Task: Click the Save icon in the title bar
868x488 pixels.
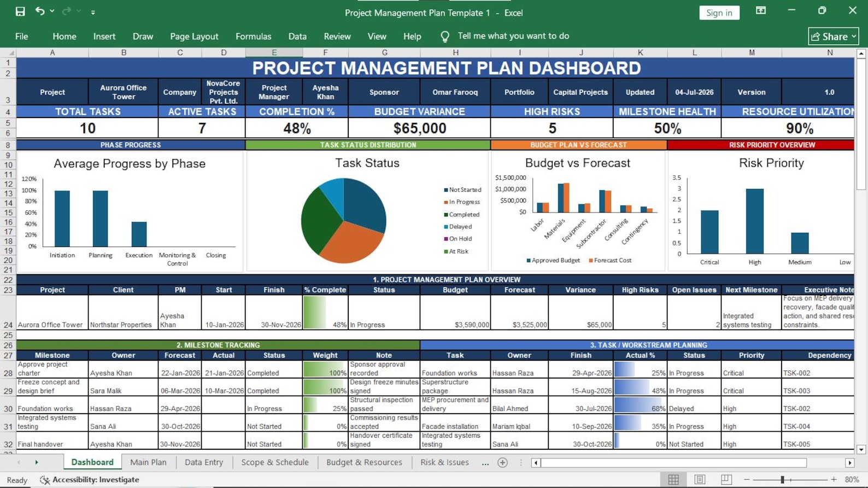Action: [20, 11]
